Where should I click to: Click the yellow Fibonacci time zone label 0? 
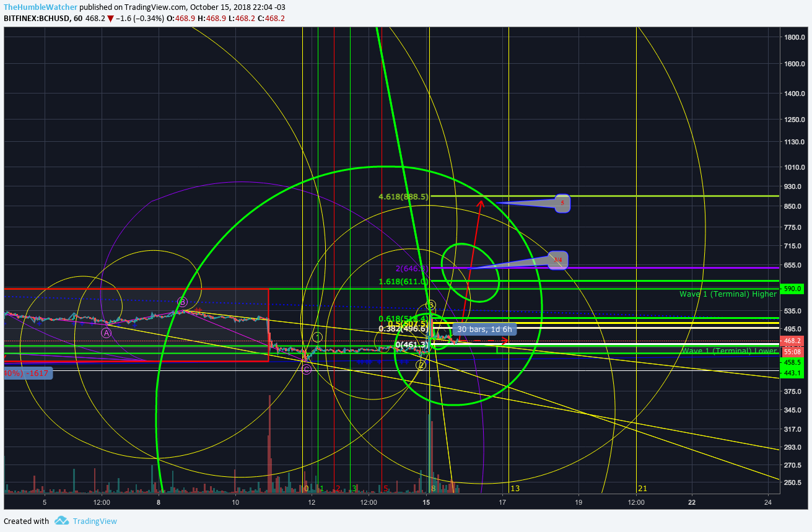[306, 489]
